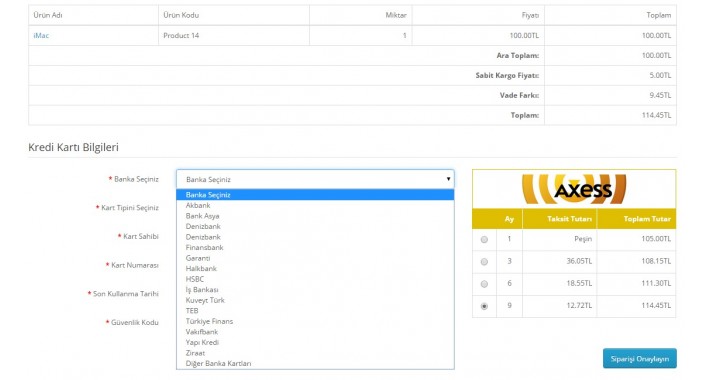The height and width of the screenshot is (380, 710).
Task: Pick TEB from the bank options
Action: (x=315, y=311)
